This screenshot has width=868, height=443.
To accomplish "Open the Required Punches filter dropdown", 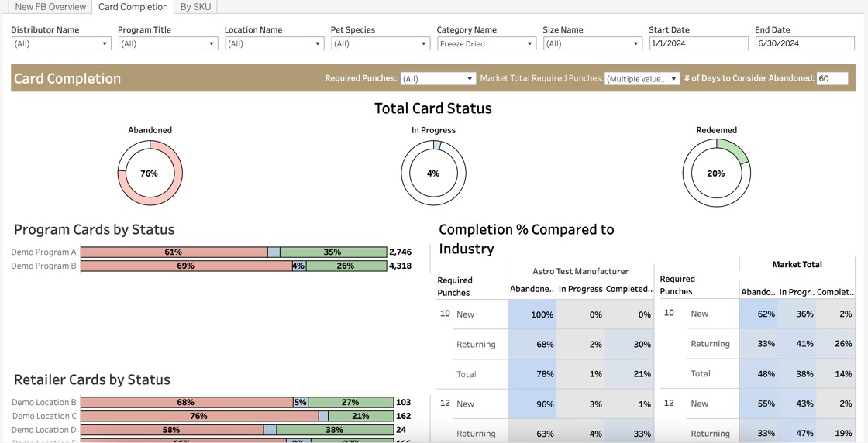I will [438, 79].
